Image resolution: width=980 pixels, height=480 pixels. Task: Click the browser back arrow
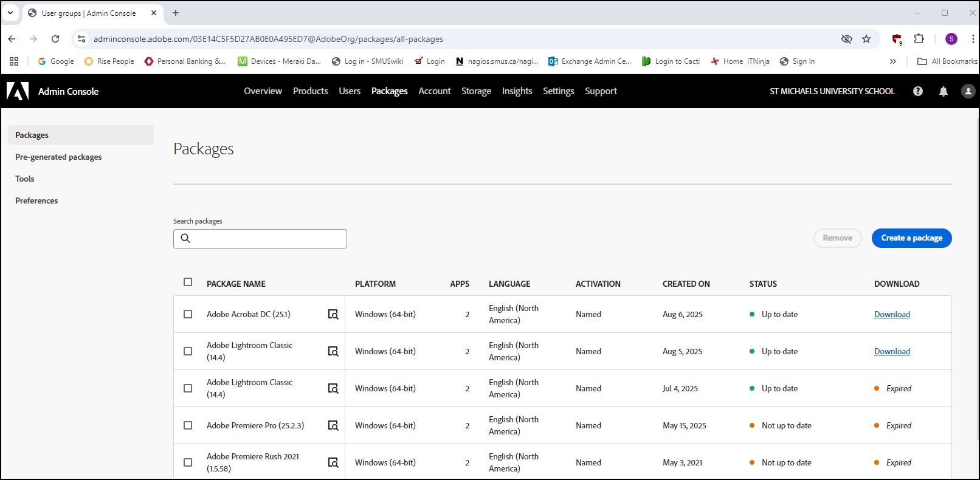pyautogui.click(x=12, y=39)
